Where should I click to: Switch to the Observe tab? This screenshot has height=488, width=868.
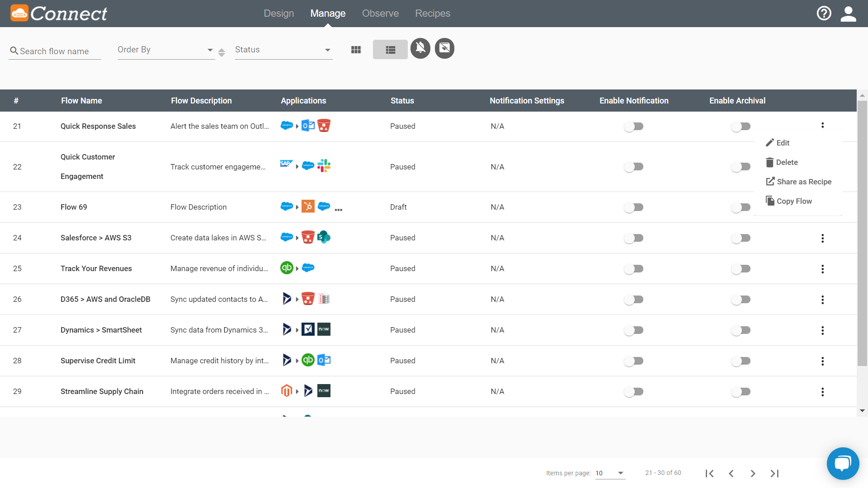click(x=380, y=14)
